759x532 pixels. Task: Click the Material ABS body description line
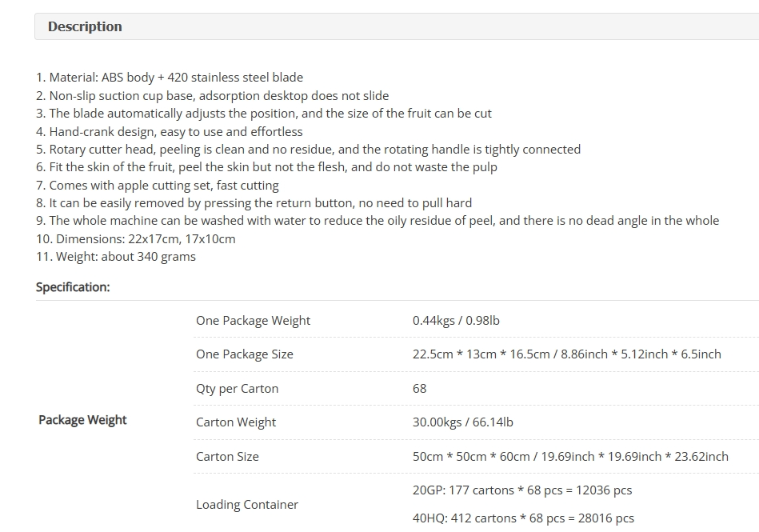pos(170,78)
